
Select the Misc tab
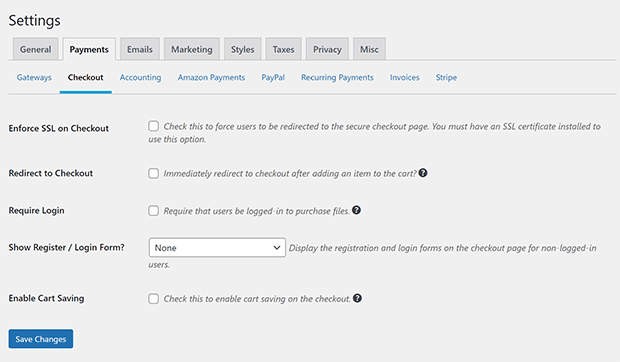tap(369, 49)
